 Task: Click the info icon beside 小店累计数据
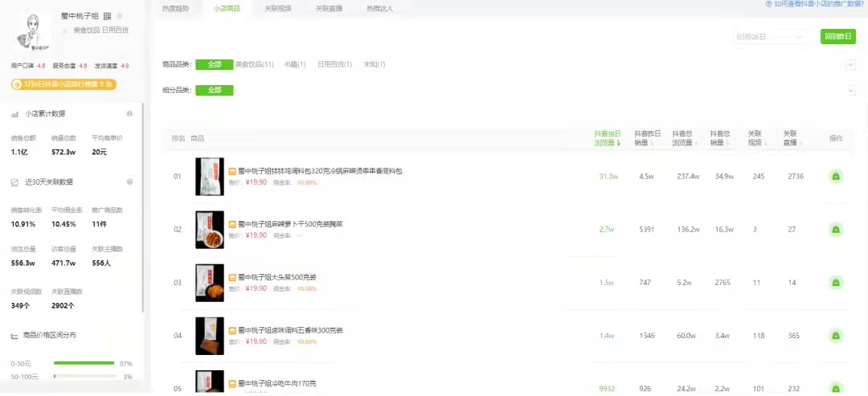pos(129,113)
